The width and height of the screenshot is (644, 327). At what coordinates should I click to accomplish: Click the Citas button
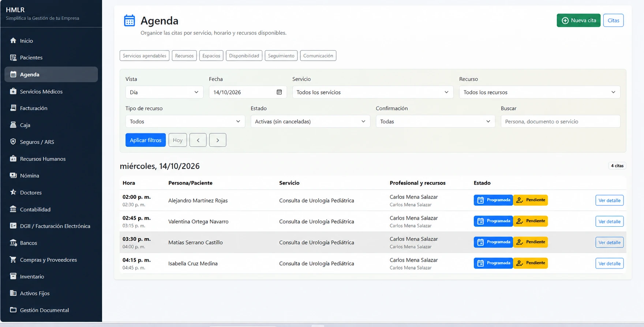click(x=613, y=21)
